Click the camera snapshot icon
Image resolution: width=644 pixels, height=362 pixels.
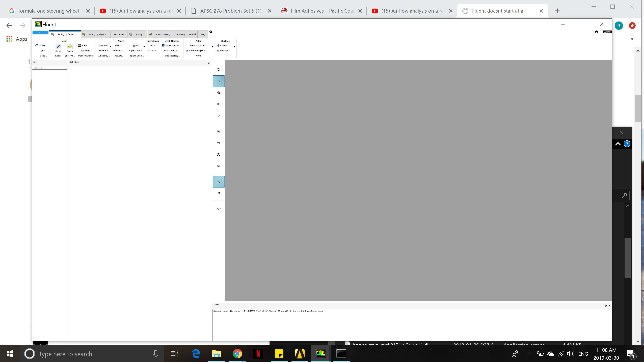pyautogui.click(x=219, y=166)
